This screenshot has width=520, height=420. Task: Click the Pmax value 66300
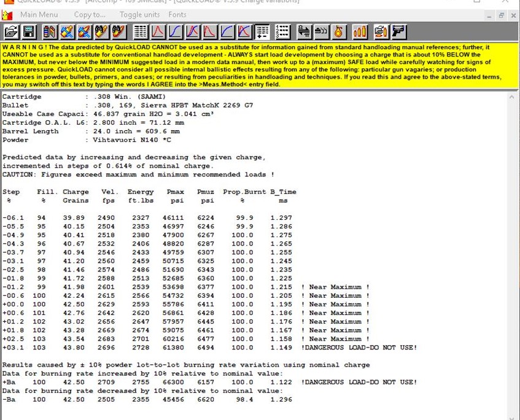173,382
